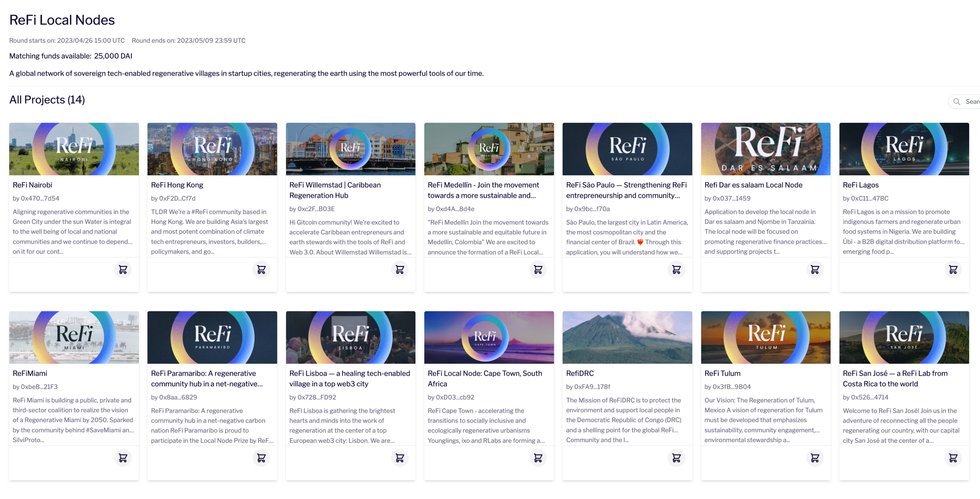Click the ReFi Hong Kong banner image

(212, 149)
